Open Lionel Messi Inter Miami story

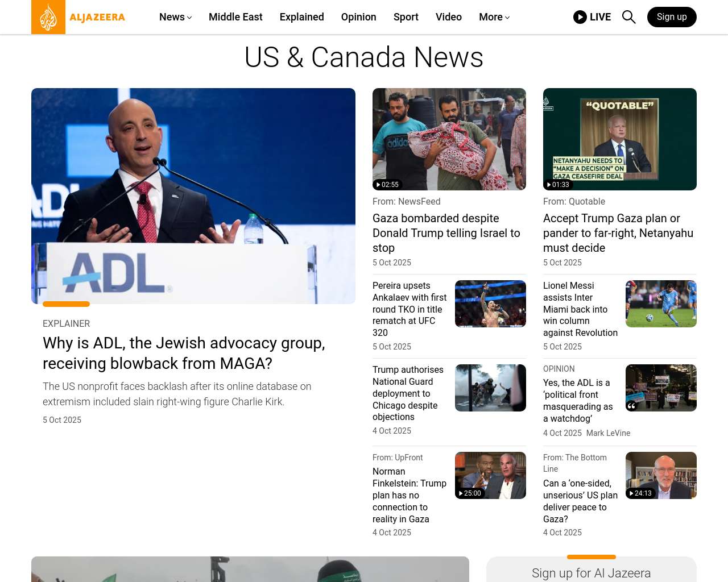click(580, 309)
